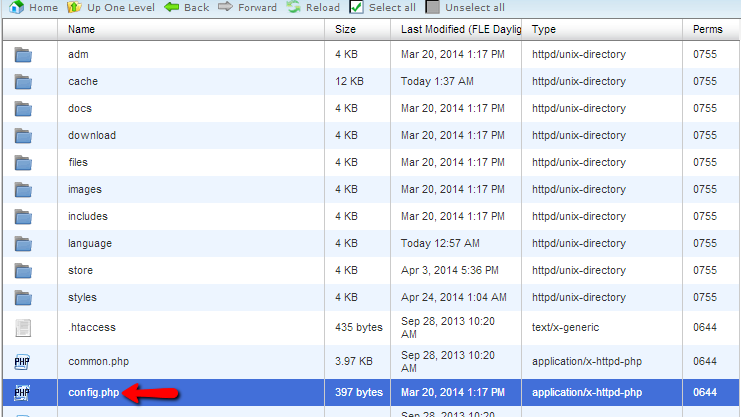Click the Unselect all checkbox
Image resolution: width=741 pixels, height=417 pixels.
click(x=433, y=7)
